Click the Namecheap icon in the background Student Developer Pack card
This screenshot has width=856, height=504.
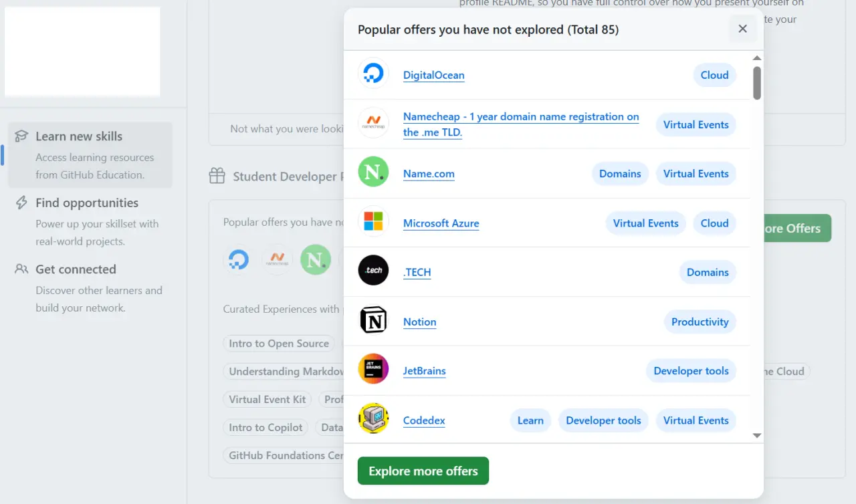[x=277, y=259]
